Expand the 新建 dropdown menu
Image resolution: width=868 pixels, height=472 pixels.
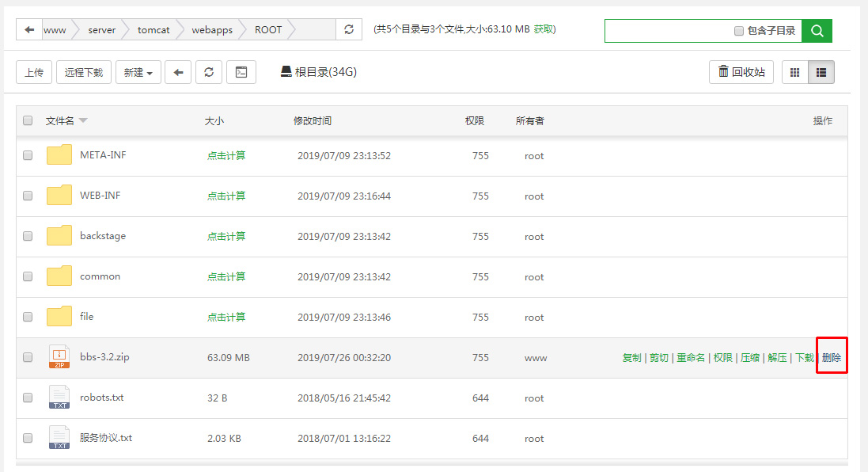138,72
